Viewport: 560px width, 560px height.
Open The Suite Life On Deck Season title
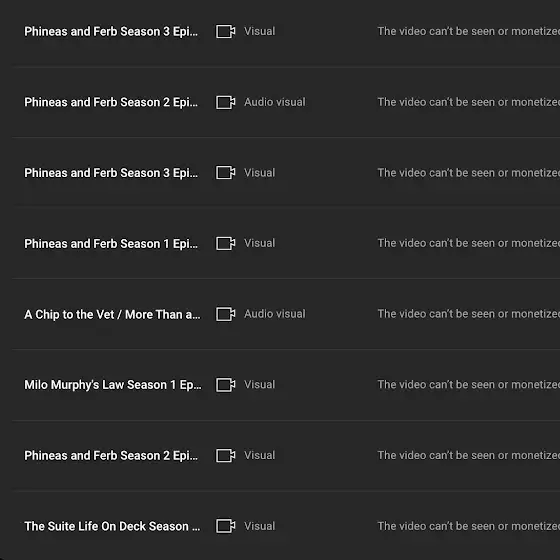pos(112,526)
